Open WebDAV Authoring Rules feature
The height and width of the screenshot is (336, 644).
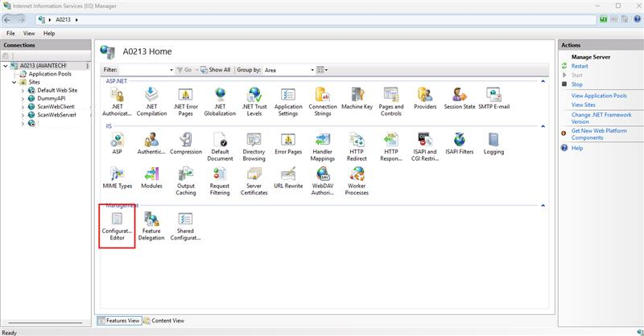323,181
